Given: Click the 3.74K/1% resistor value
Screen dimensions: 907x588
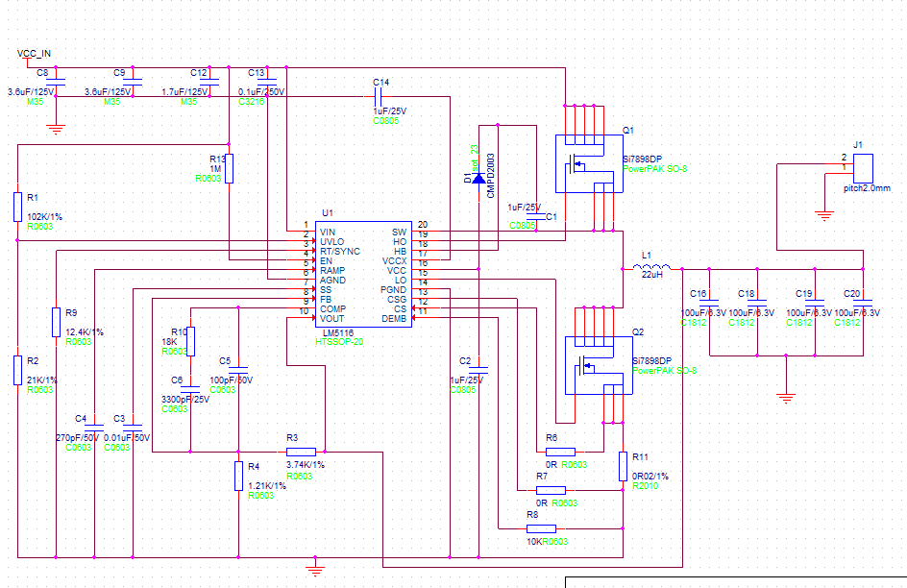Looking at the screenshot, I should [306, 465].
